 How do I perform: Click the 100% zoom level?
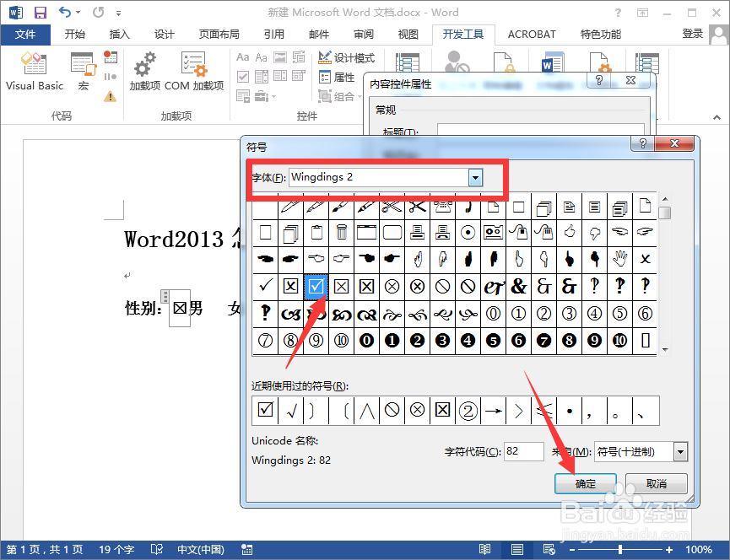(x=698, y=550)
